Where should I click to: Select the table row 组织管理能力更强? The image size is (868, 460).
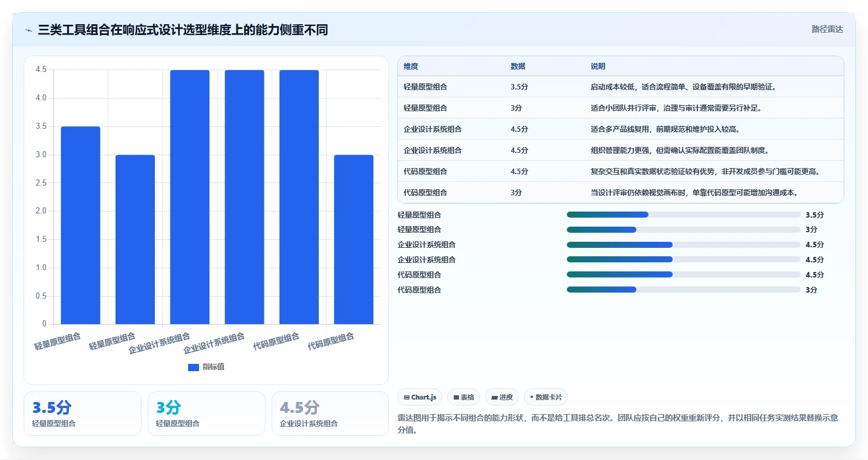click(x=621, y=151)
